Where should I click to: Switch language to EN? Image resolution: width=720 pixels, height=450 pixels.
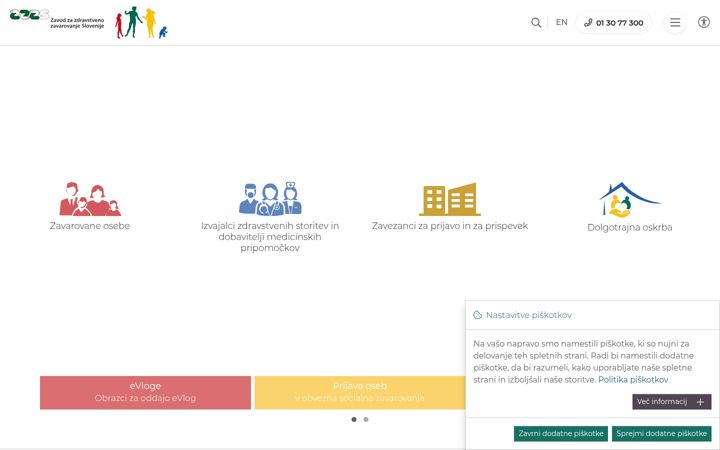pyautogui.click(x=562, y=22)
